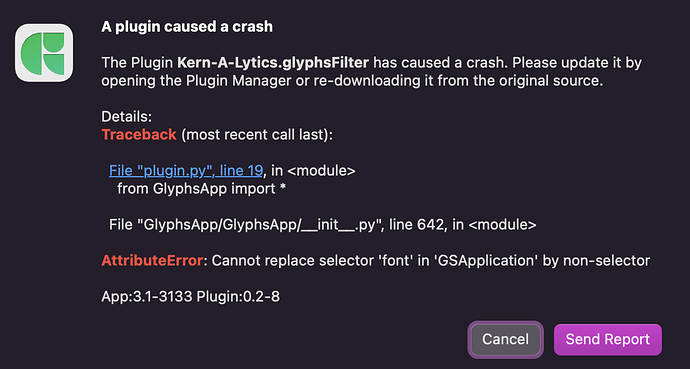Viewport: 690px width, 369px height.
Task: Select the bold Kern-A-Lytics.glyphsFilter plugin name
Action: 273,63
